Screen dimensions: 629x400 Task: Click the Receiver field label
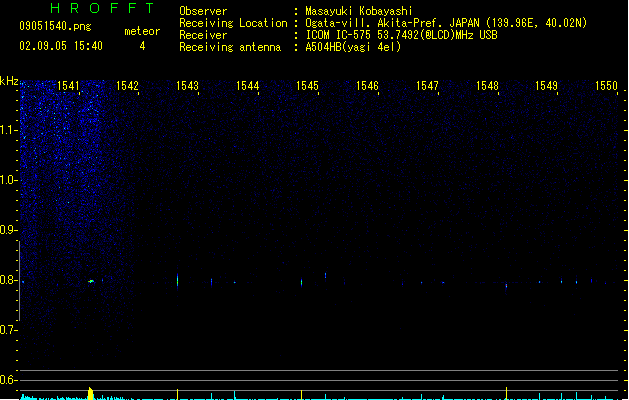pyautogui.click(x=203, y=35)
